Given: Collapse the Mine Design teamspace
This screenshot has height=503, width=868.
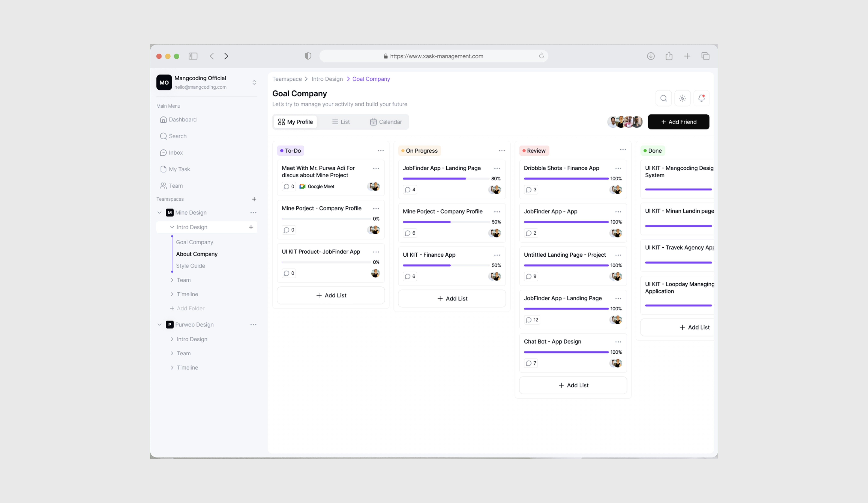Looking at the screenshot, I should point(159,213).
